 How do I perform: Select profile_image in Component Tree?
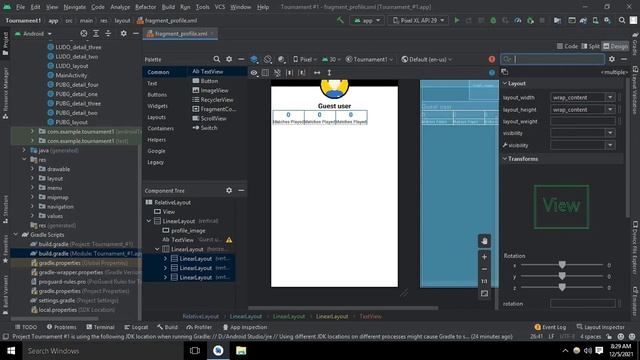(x=188, y=231)
